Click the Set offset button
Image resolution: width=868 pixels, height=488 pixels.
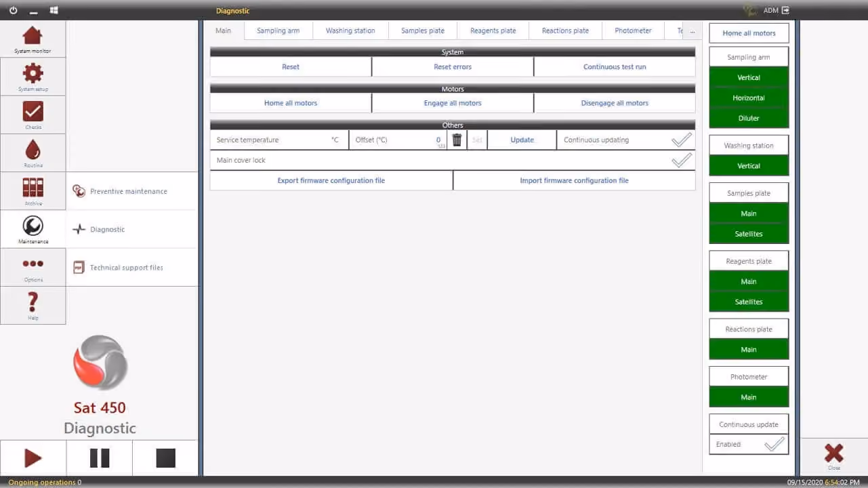pos(477,140)
